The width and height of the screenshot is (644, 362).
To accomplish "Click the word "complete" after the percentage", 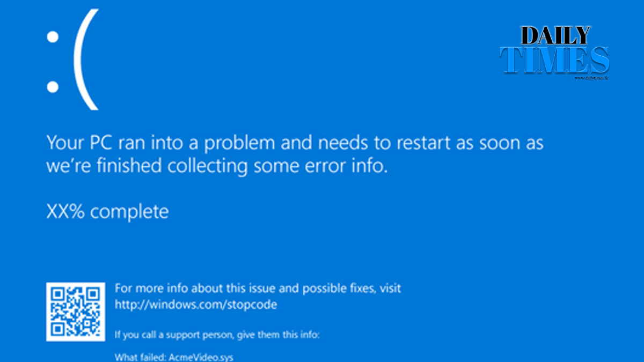I will 129,212.
